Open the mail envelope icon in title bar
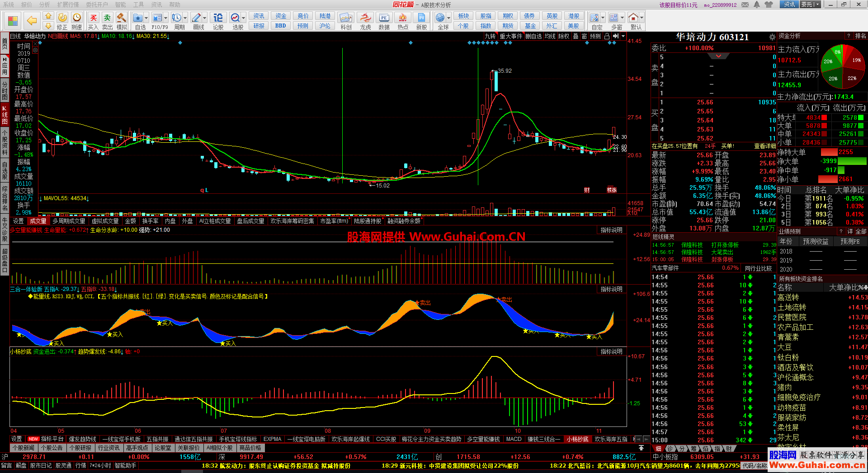868x473 pixels. pyautogui.click(x=745, y=5)
